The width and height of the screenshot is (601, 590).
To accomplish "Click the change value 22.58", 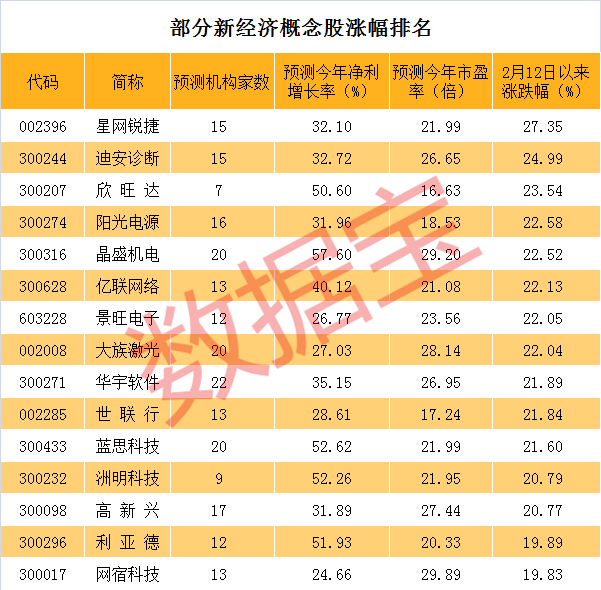I will click(543, 222).
